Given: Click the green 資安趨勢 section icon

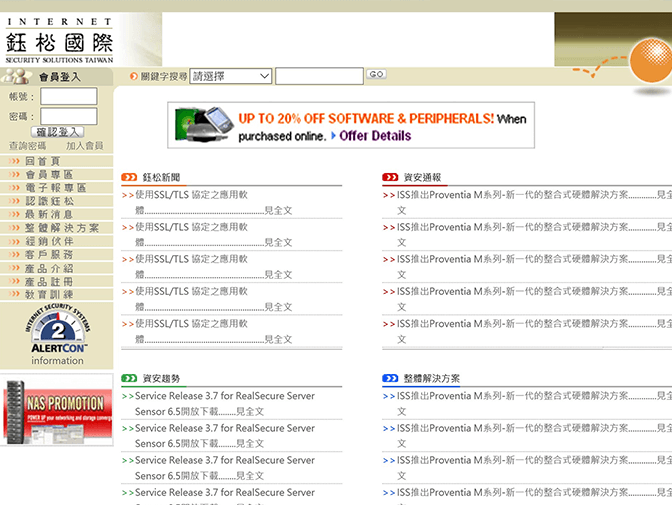Looking at the screenshot, I should (x=129, y=379).
